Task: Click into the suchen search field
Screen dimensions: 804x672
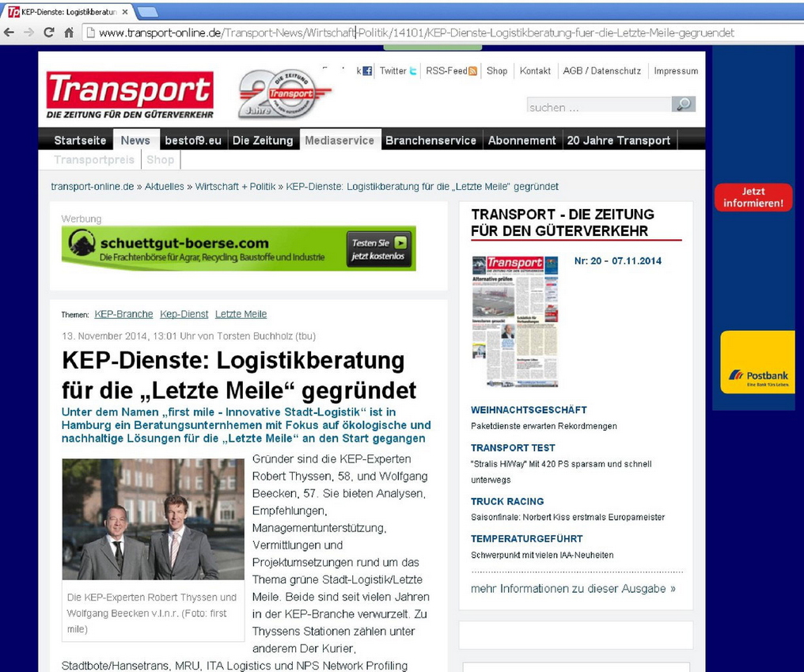Action: pyautogui.click(x=599, y=105)
